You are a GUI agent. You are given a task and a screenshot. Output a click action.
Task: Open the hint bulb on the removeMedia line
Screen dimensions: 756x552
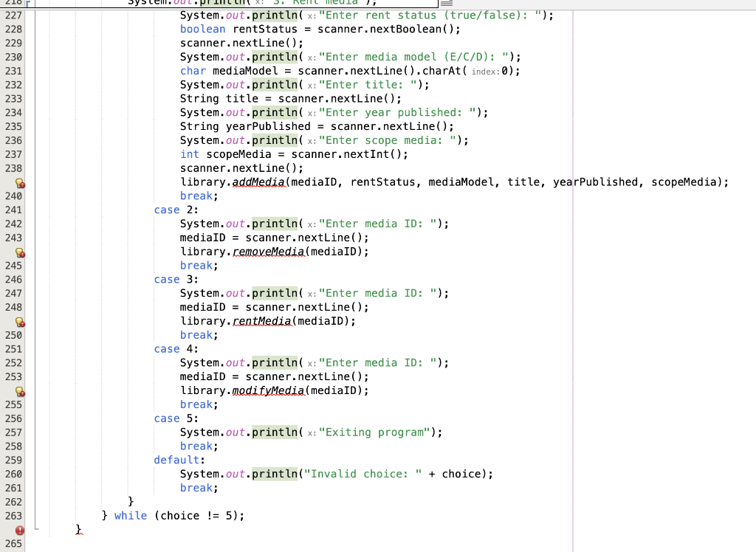20,252
